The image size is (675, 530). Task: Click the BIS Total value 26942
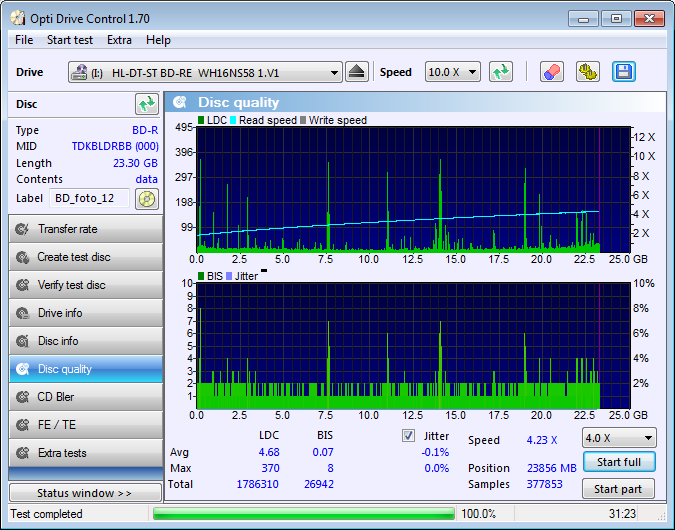(319, 484)
